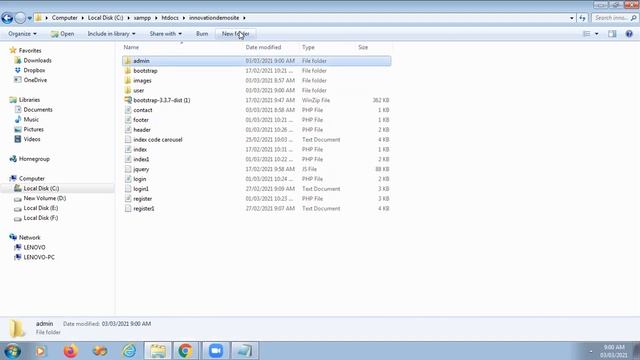This screenshot has height=360, width=640.
Task: Expand Include in library dropdown
Action: (111, 34)
